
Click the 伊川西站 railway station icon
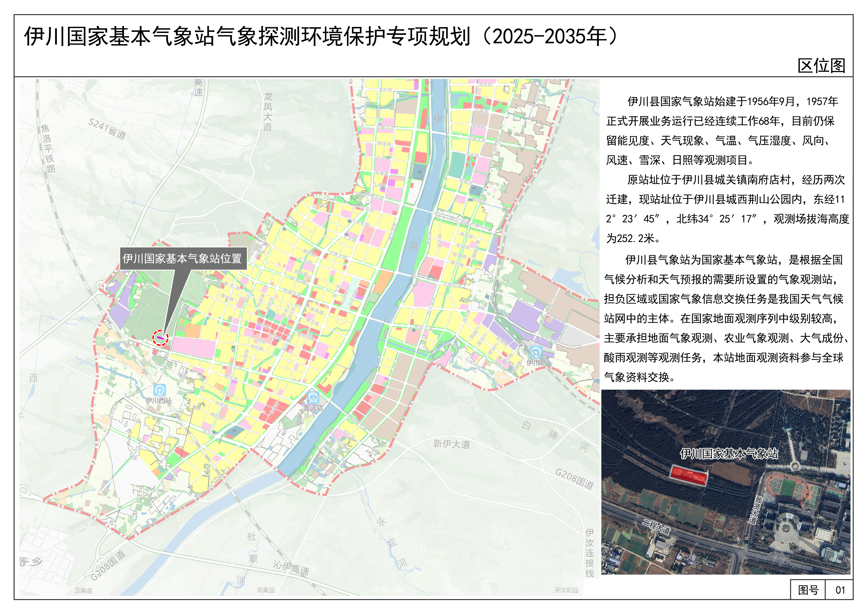click(x=160, y=390)
